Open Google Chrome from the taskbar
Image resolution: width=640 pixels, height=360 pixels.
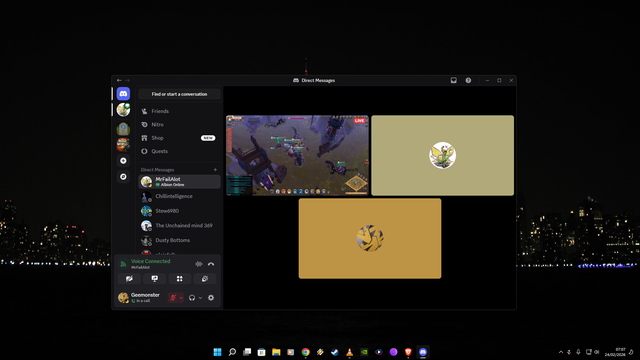305,352
